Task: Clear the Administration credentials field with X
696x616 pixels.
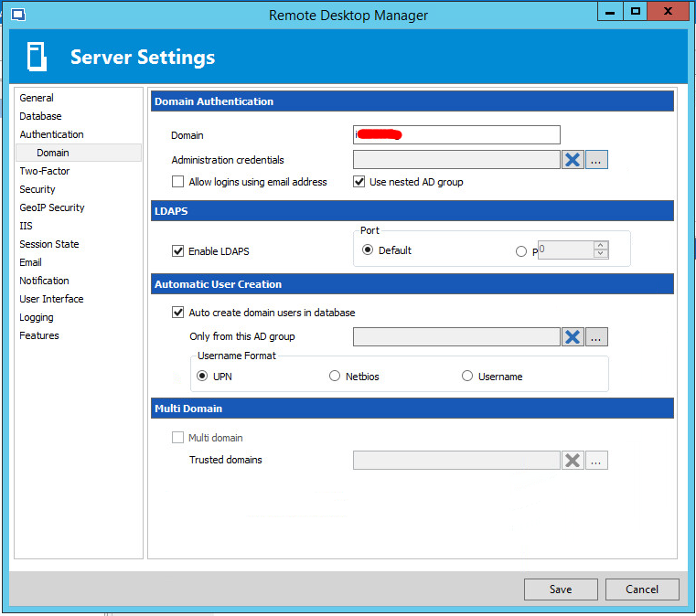Action: click(573, 160)
